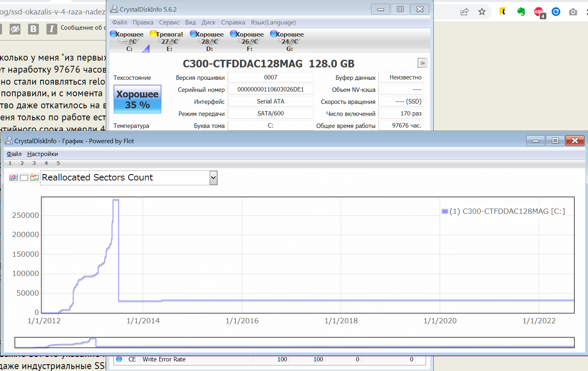This screenshot has width=588, height=371.
Task: Click the next disk arrow beside the model name
Action: [422, 63]
